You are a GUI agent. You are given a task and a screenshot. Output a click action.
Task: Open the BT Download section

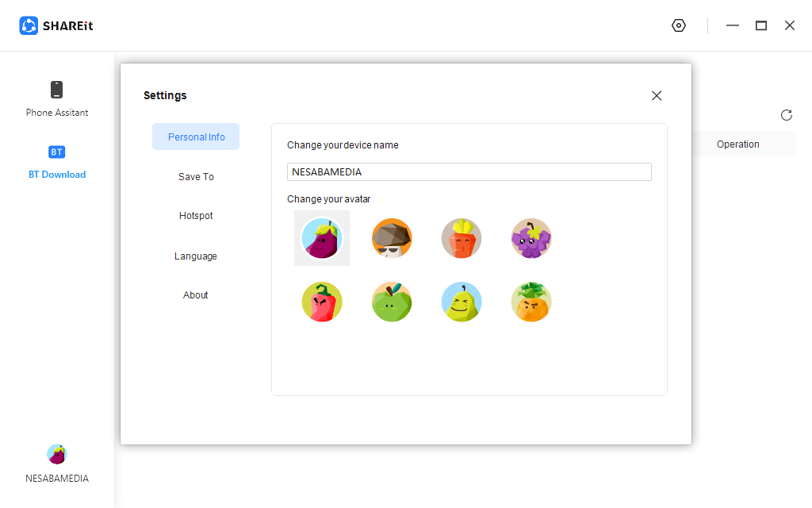[57, 161]
